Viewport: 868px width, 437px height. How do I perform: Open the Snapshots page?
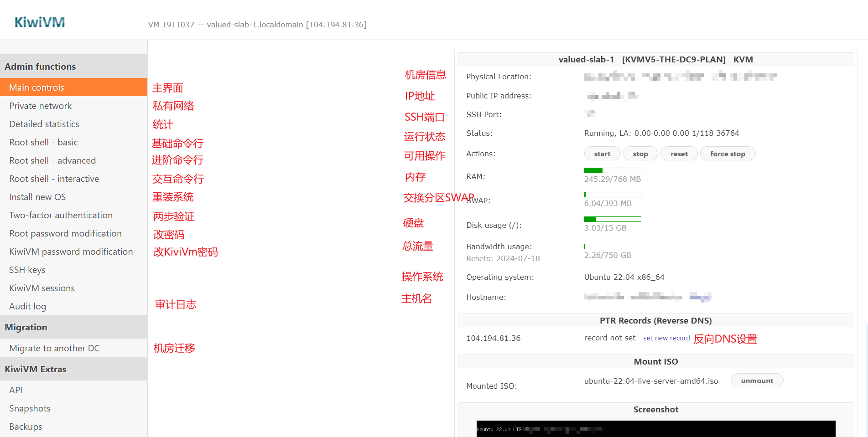pos(30,408)
